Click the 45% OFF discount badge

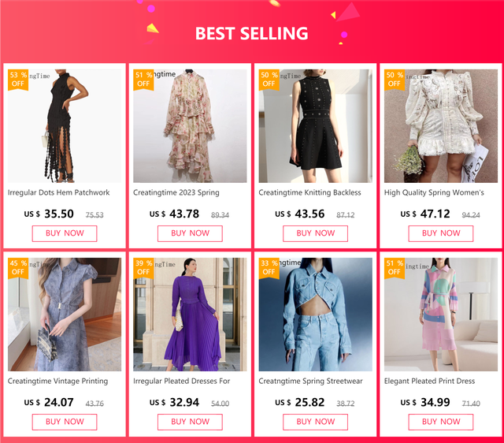(x=18, y=267)
